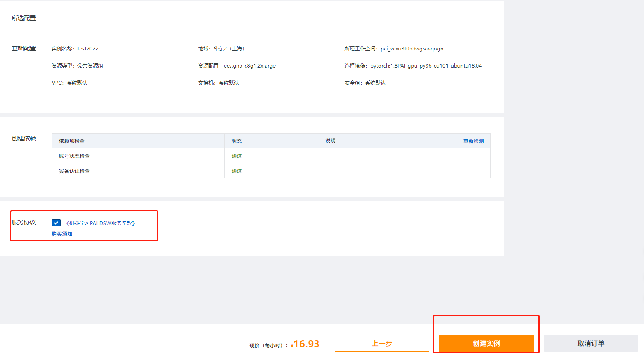This screenshot has height=356, width=644.
Task: Click the 账号状态检查 row label
Action: pos(74,156)
